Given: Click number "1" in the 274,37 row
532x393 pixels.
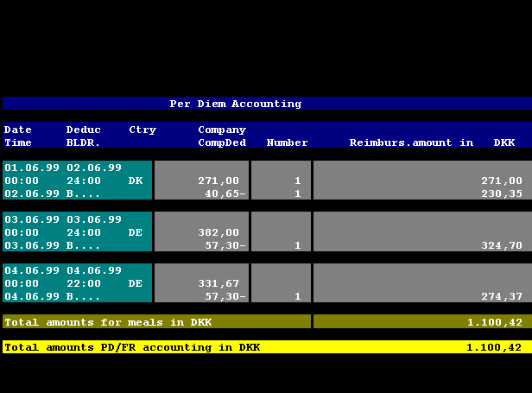Looking at the screenshot, I should (298, 296).
